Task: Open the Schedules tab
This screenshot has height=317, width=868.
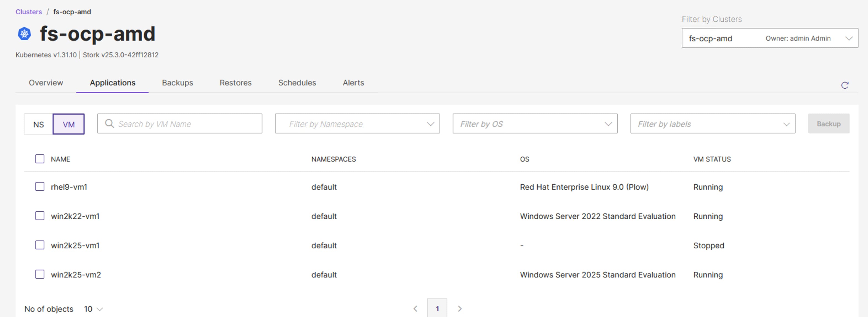Action: [297, 83]
